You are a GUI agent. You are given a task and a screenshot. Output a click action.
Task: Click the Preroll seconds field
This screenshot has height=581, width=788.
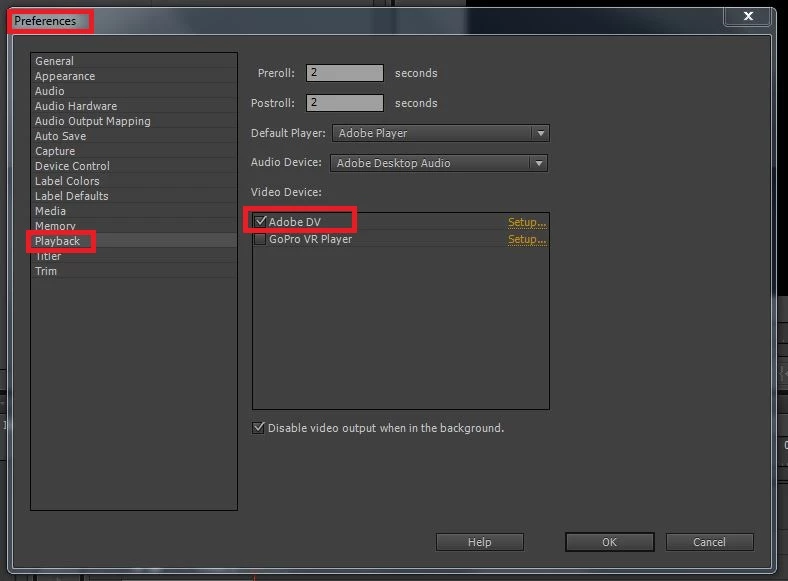point(345,73)
